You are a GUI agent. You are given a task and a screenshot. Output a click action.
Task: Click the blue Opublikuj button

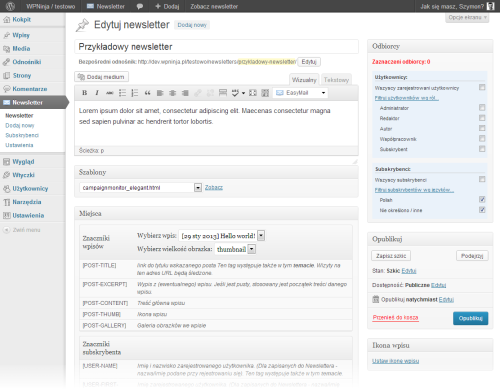click(x=470, y=318)
